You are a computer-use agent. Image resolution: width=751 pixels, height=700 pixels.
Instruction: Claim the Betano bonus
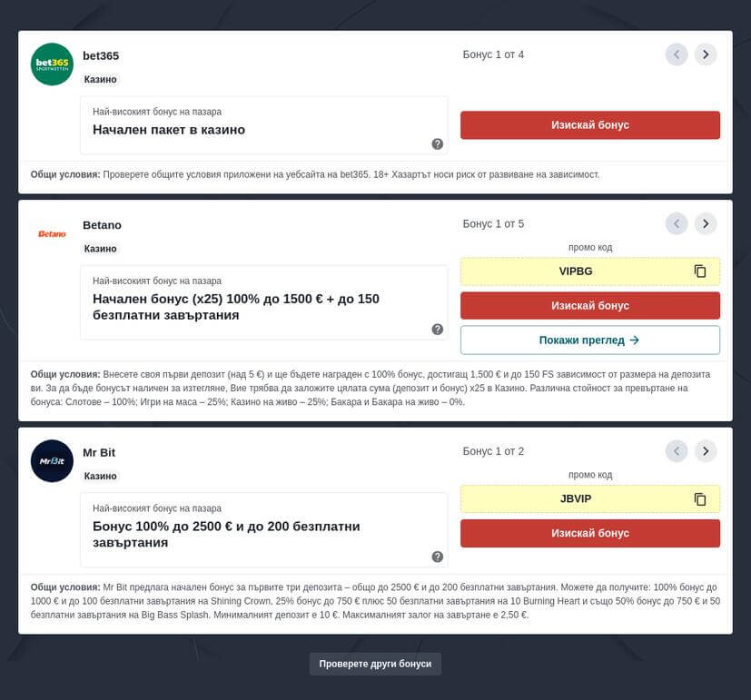pyautogui.click(x=589, y=306)
